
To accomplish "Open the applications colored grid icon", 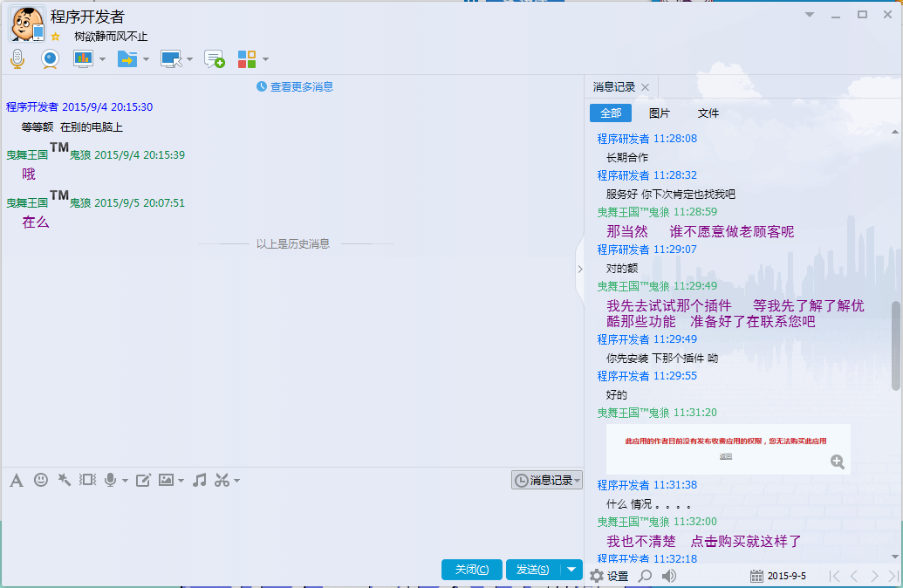I will pos(247,58).
